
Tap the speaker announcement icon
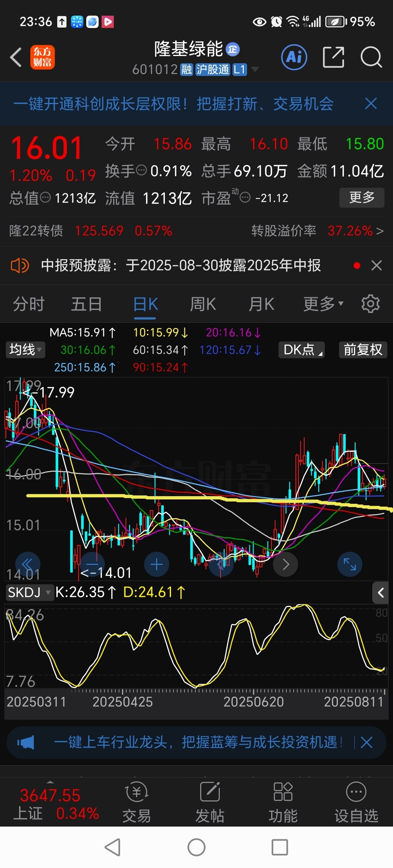point(20,265)
